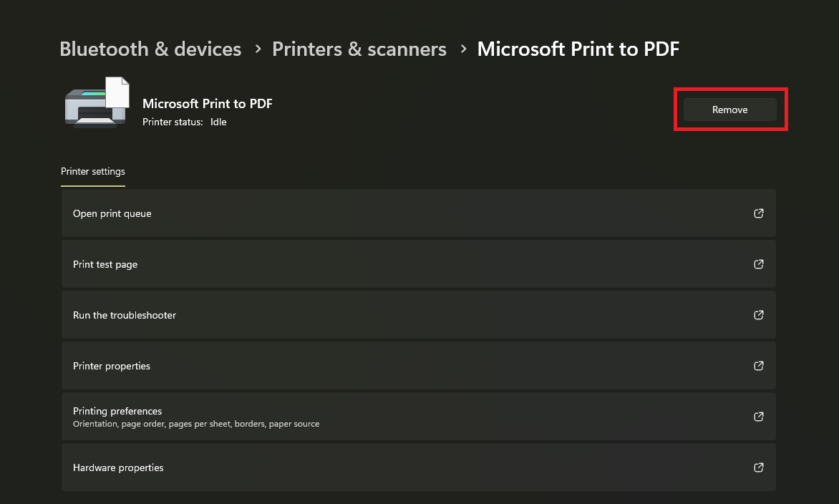
Task: Click the Microsoft Print to PDF breadcrumb title
Action: (578, 49)
